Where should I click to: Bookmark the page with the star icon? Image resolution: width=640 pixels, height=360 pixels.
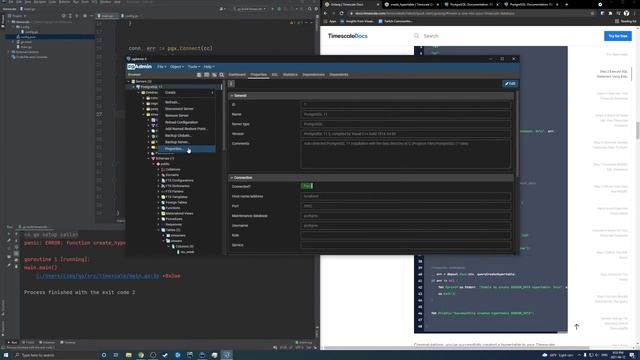point(593,13)
